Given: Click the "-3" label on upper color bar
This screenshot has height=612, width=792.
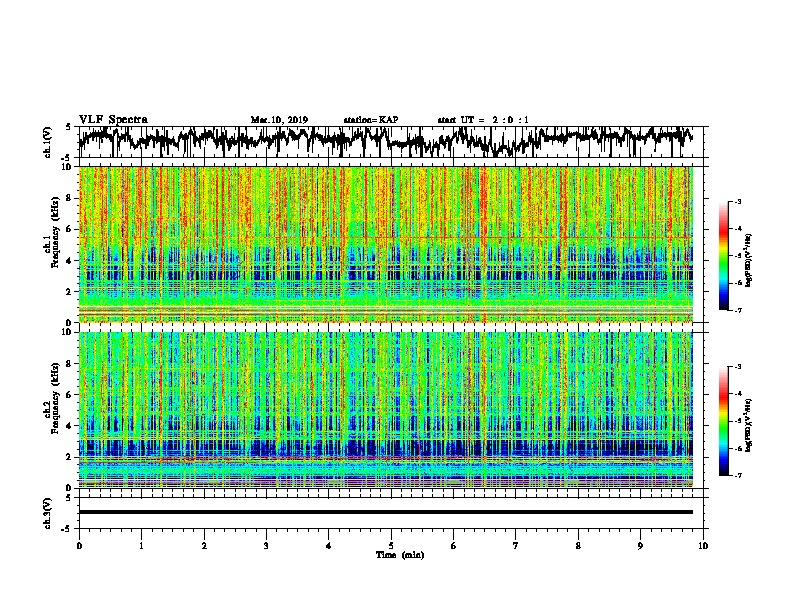Looking at the screenshot, I should [737, 201].
